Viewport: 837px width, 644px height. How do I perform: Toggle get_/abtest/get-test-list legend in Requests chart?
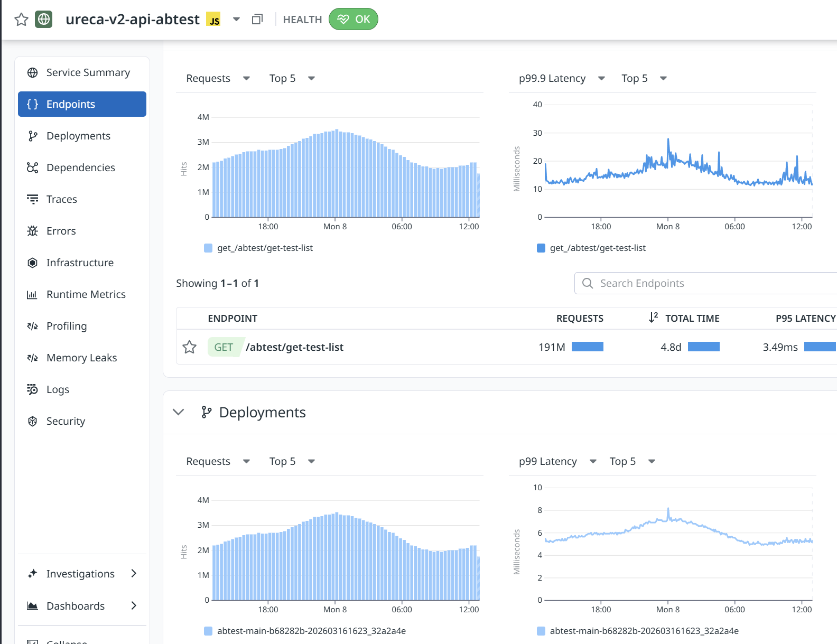pos(259,248)
